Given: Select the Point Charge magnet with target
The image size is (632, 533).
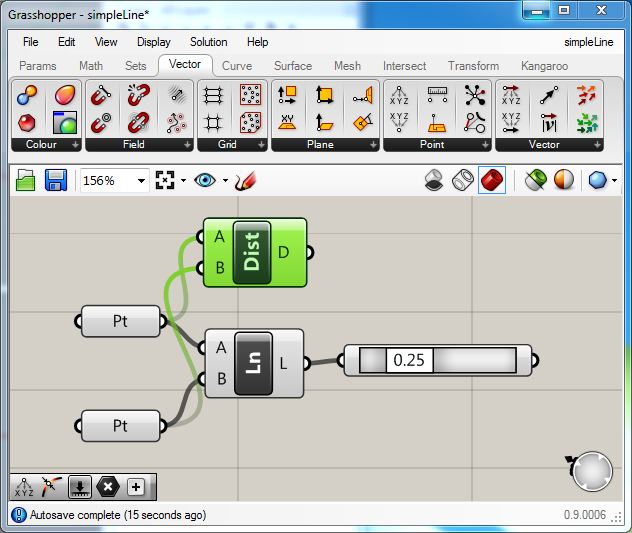Looking at the screenshot, I should pyautogui.click(x=101, y=123).
